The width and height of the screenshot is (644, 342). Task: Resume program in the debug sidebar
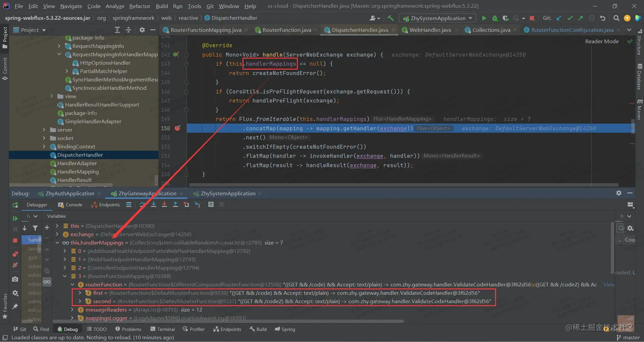(15, 218)
